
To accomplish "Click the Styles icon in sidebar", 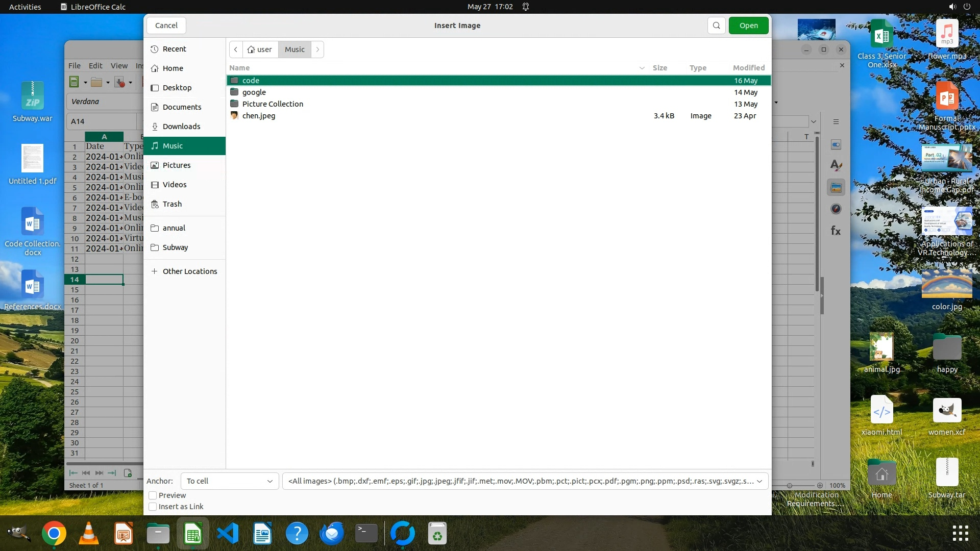I will (836, 166).
